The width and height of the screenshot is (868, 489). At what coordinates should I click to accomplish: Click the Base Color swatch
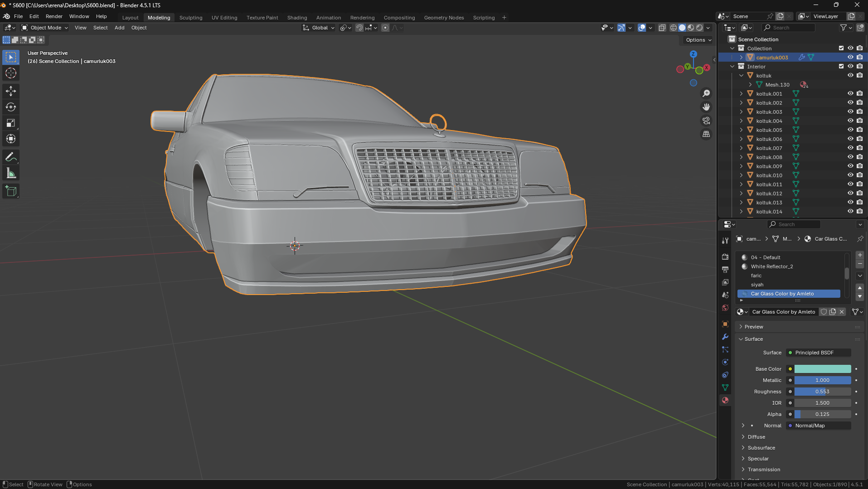pos(822,369)
